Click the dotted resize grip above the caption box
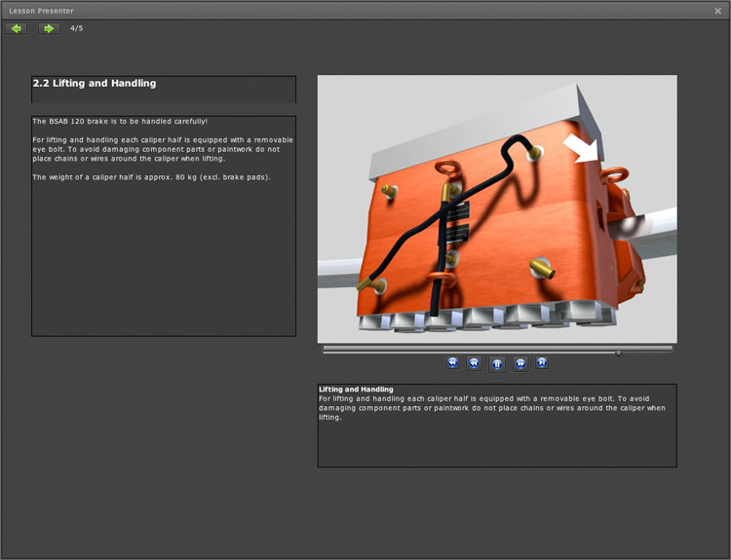Viewport: 731px width, 560px height. [x=497, y=380]
